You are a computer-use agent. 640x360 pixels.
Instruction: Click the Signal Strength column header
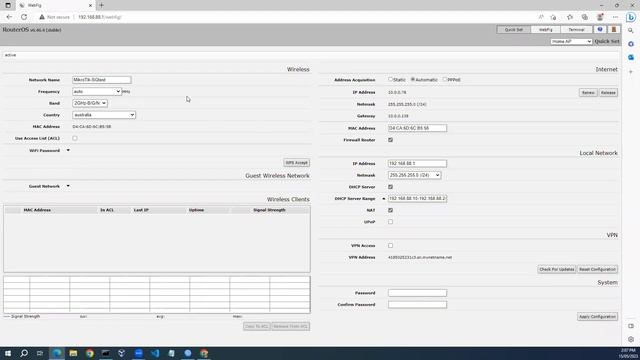pos(269,210)
